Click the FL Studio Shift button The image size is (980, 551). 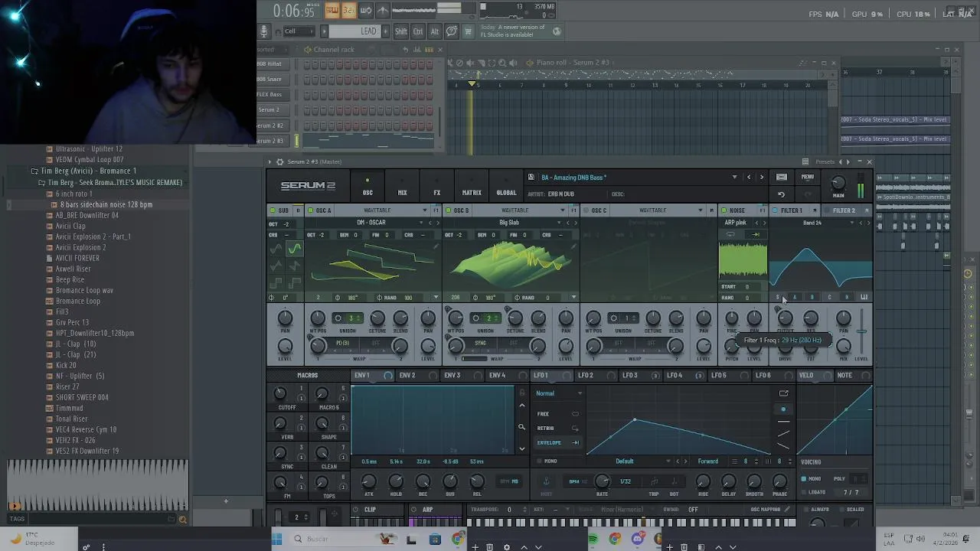pos(401,31)
